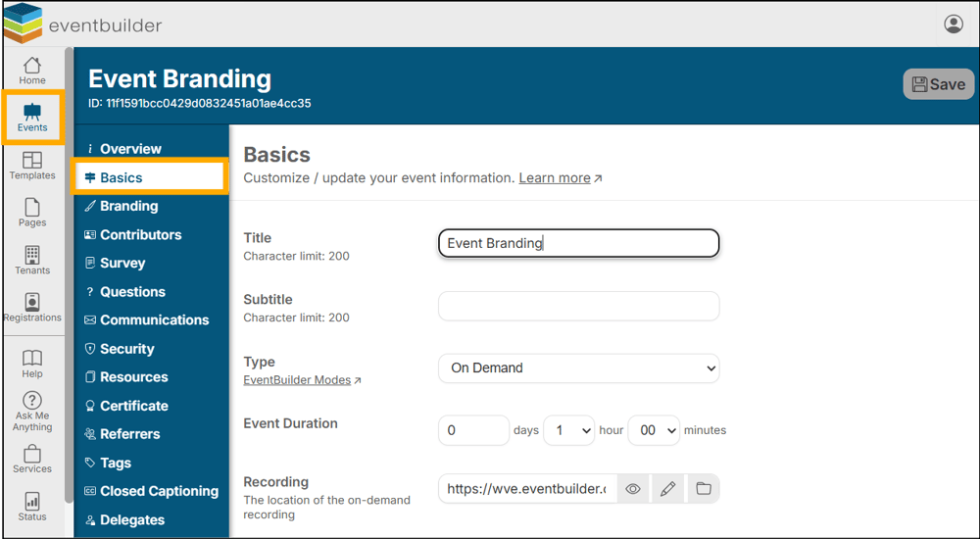Screen dimensions: 980x539
Task: Open the hour duration dropdown
Action: (x=568, y=430)
